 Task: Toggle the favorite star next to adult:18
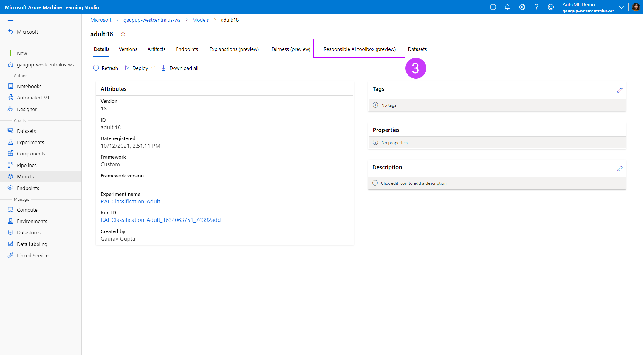(123, 34)
